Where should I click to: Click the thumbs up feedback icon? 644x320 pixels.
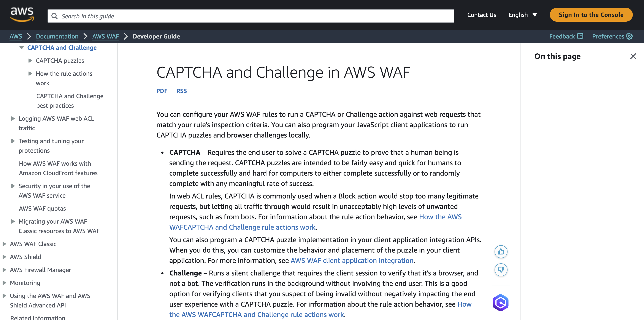(x=501, y=252)
